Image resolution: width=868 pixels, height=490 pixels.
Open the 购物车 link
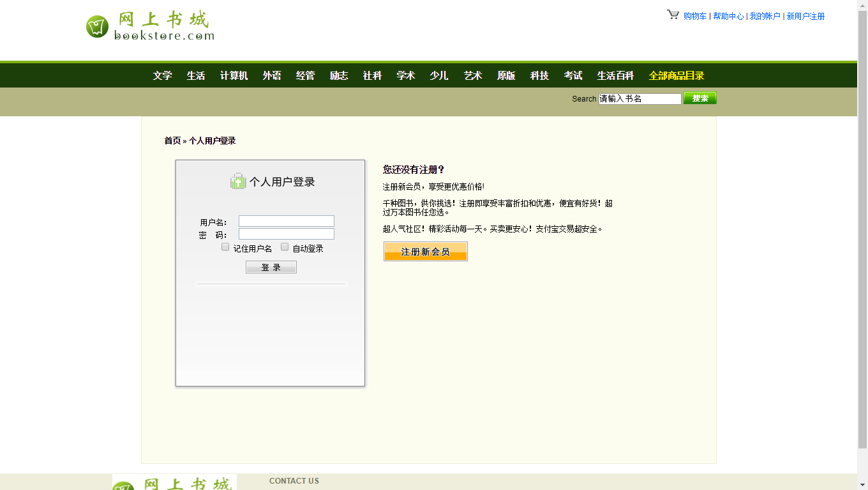[x=695, y=17]
